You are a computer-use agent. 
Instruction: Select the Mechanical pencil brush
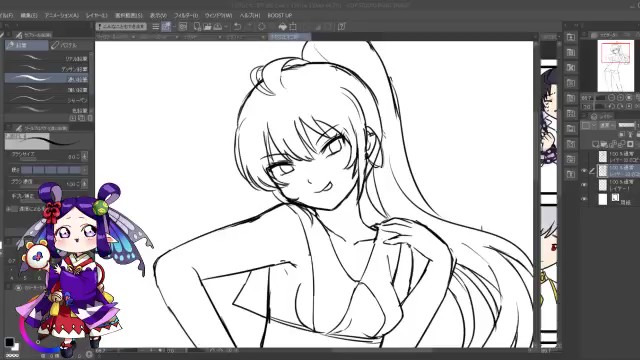[x=47, y=100]
